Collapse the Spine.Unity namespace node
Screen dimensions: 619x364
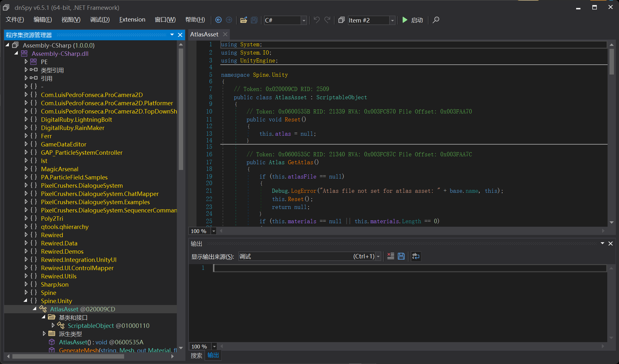click(x=26, y=301)
